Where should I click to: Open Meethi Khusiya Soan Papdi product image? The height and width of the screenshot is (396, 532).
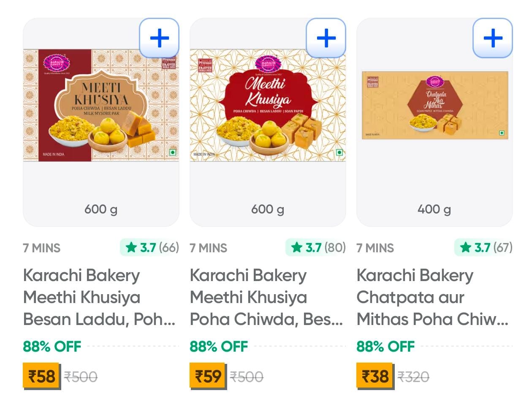coord(268,105)
